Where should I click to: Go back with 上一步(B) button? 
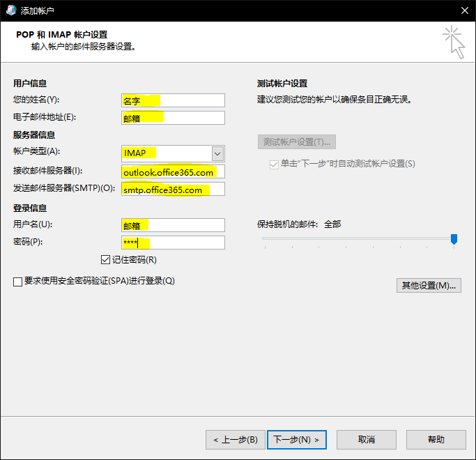coord(236,440)
